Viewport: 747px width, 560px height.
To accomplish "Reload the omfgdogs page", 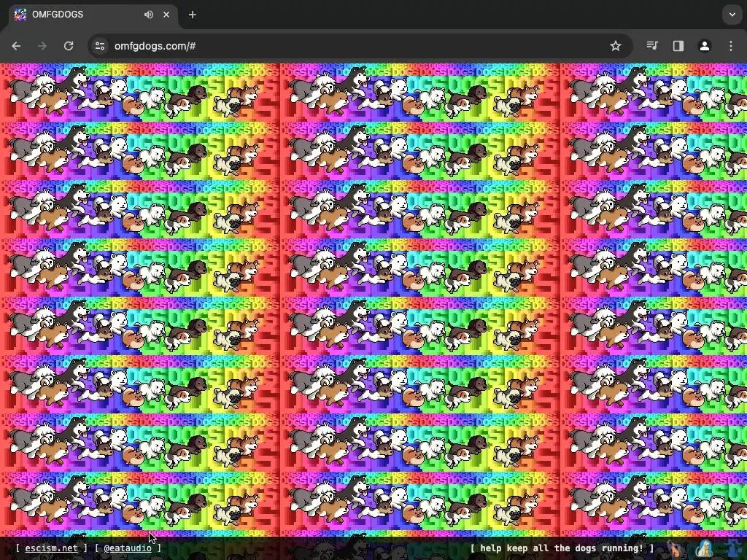I will pyautogui.click(x=69, y=46).
